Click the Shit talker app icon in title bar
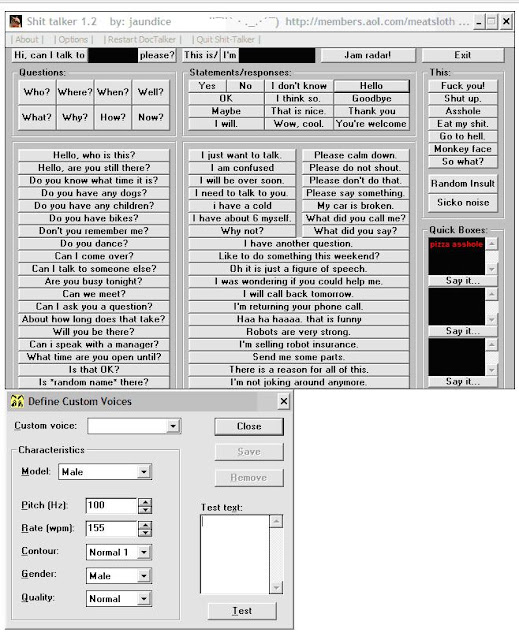 (x=16, y=21)
